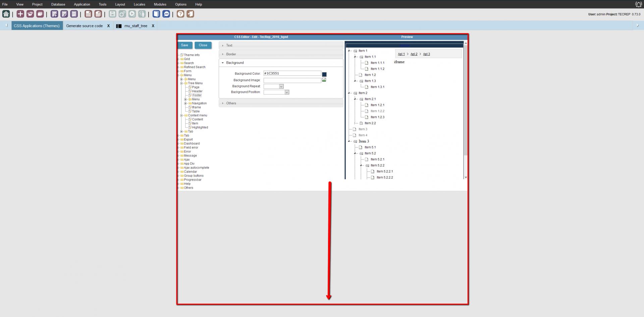
Task: Close the Generate source code tab
Action: coord(108,26)
